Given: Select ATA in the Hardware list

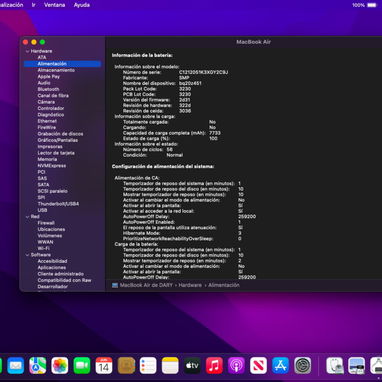Looking at the screenshot, I should 42,57.
